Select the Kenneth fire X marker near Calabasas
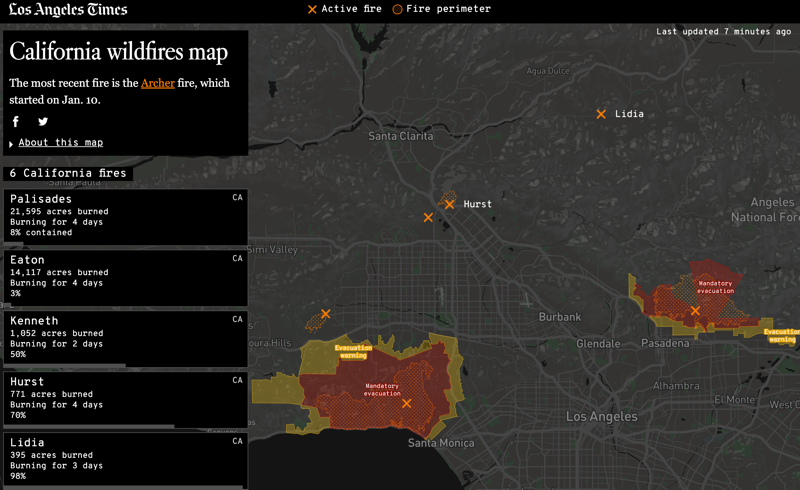Screen dimensions: 800x490 pyautogui.click(x=325, y=314)
